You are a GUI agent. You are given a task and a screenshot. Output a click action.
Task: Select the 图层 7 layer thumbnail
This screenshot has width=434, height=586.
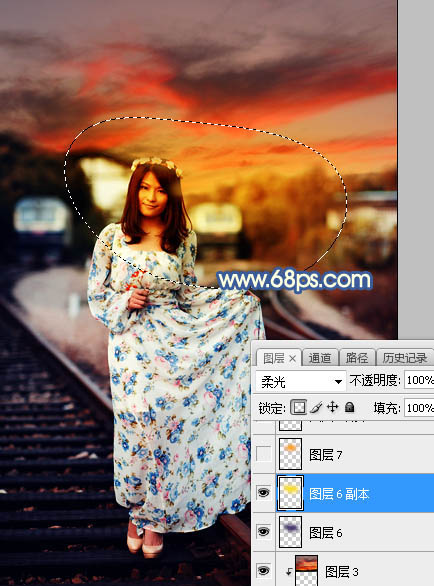click(x=290, y=454)
